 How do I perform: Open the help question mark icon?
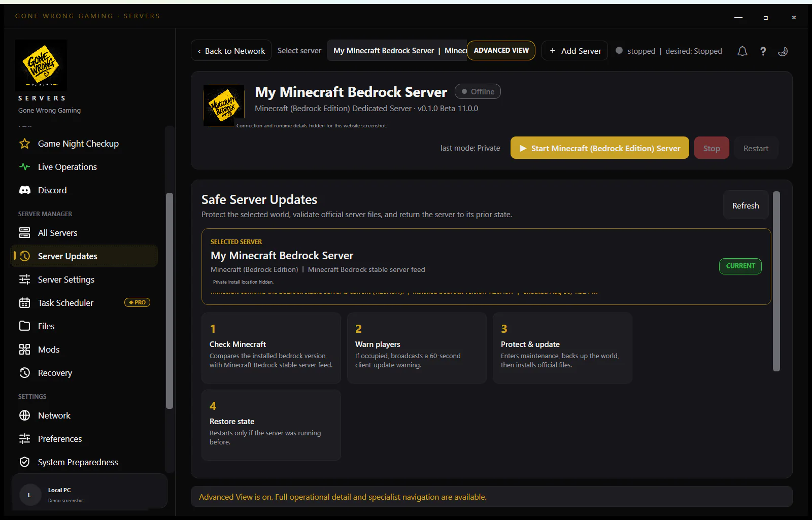point(763,51)
